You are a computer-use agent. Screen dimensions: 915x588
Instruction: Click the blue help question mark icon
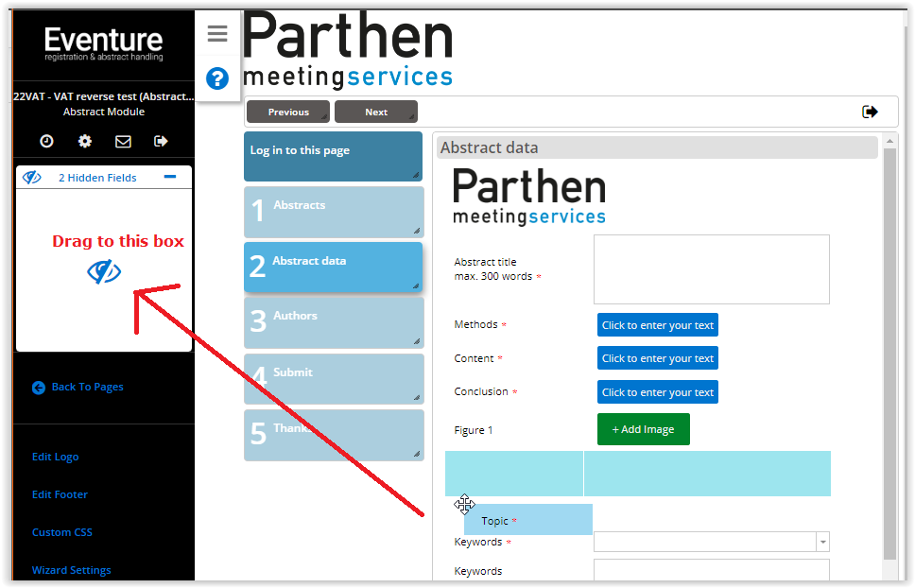tap(217, 78)
